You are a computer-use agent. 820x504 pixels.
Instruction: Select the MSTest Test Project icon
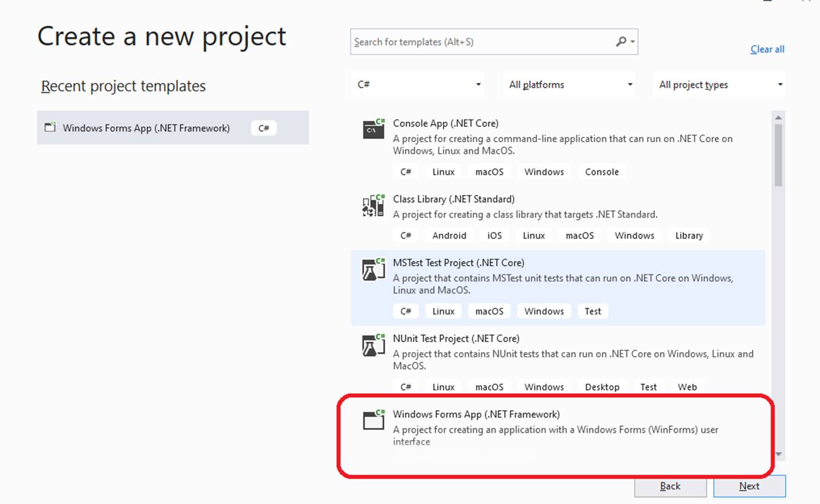pos(373,269)
